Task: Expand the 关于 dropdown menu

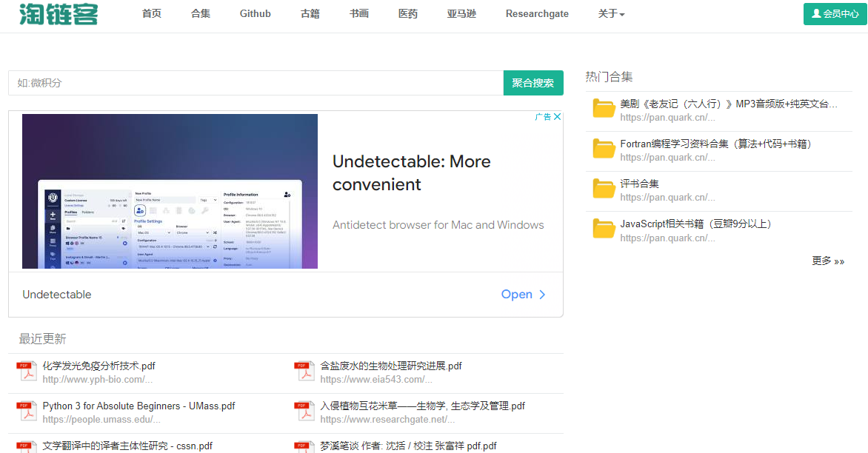Action: coord(611,14)
